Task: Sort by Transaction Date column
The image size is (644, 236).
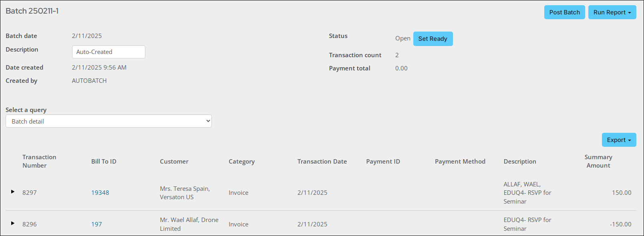Action: coord(322,162)
